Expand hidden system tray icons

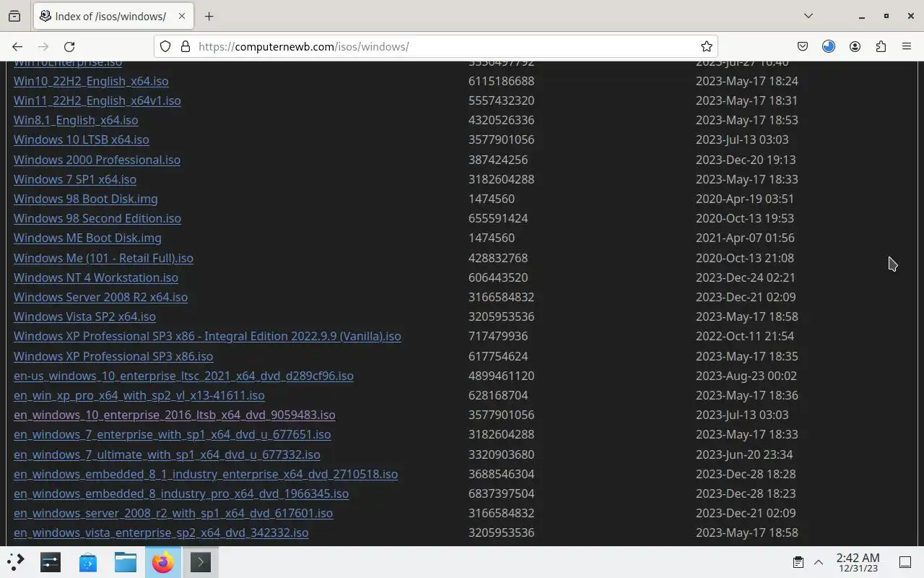pyautogui.click(x=819, y=562)
